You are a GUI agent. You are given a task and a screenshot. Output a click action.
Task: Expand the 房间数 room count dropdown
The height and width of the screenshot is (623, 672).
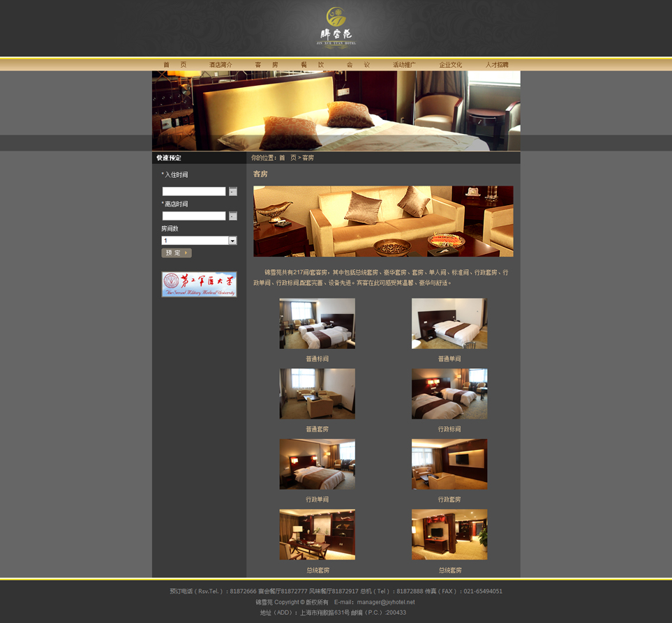(x=232, y=241)
